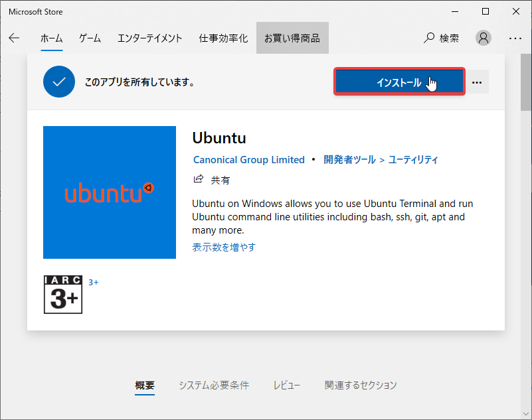Close the Microsoft Store window
This screenshot has width=532, height=420.
tap(516, 11)
